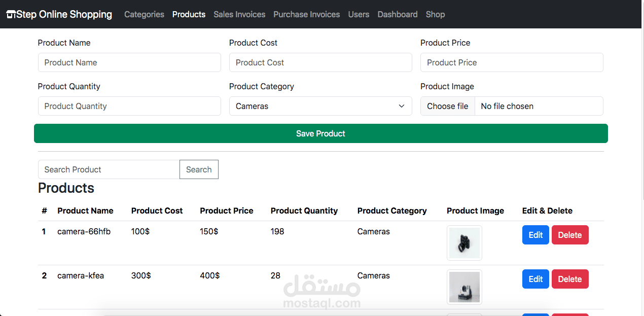
Task: Open camera-66hfb product image thumbnail
Action: (464, 243)
